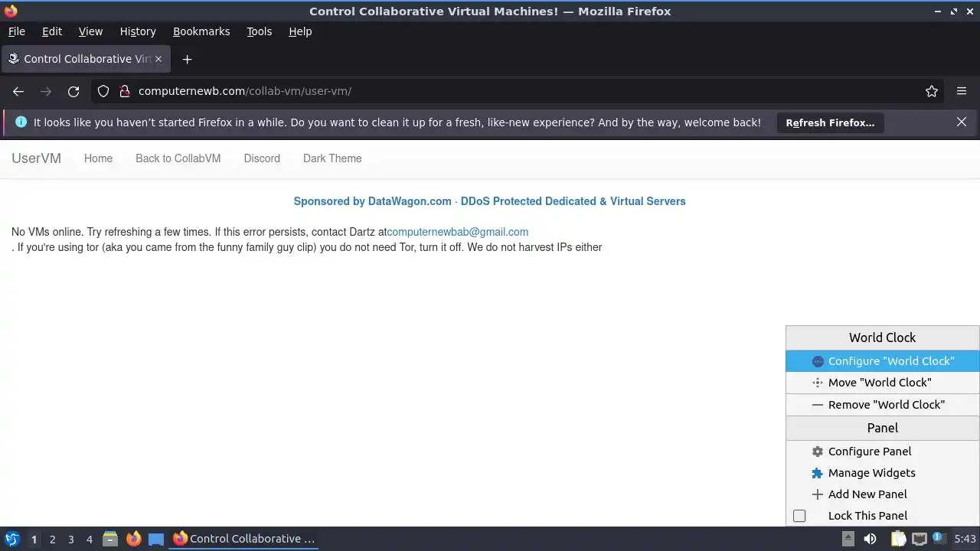This screenshot has height=551, width=980.
Task: Open the Edit menu
Action: [52, 31]
